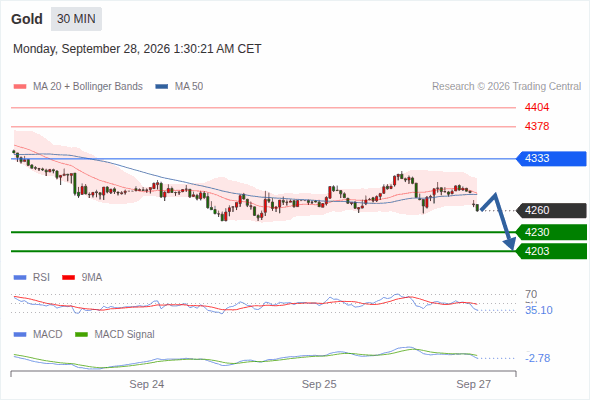The height and width of the screenshot is (400, 590).
Task: Click the blue MACD legend marker
Action: click(20, 334)
